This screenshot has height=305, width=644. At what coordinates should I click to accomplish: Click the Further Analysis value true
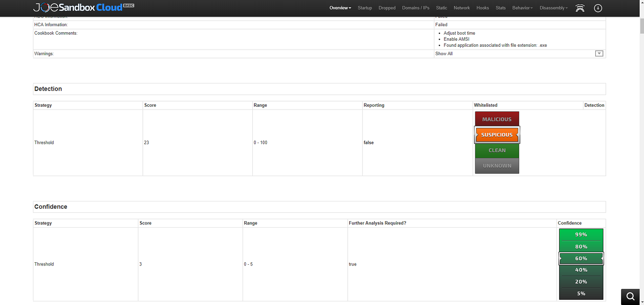[x=353, y=264]
